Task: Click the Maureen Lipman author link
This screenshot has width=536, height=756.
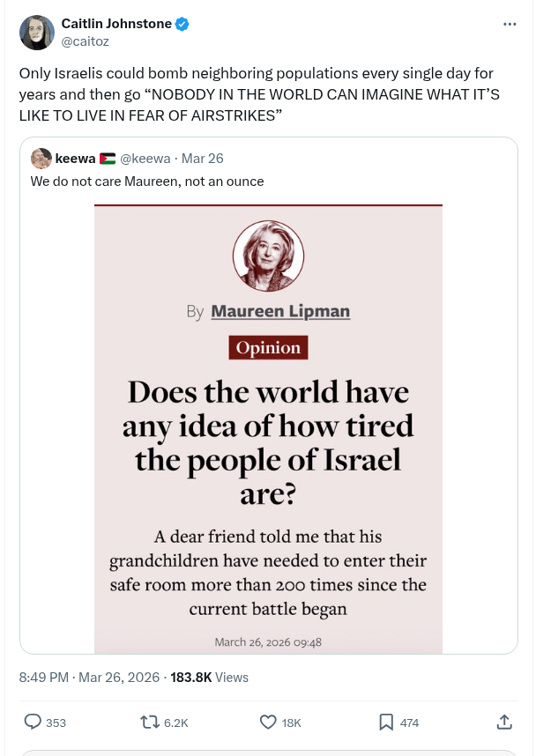Action: pos(280,311)
